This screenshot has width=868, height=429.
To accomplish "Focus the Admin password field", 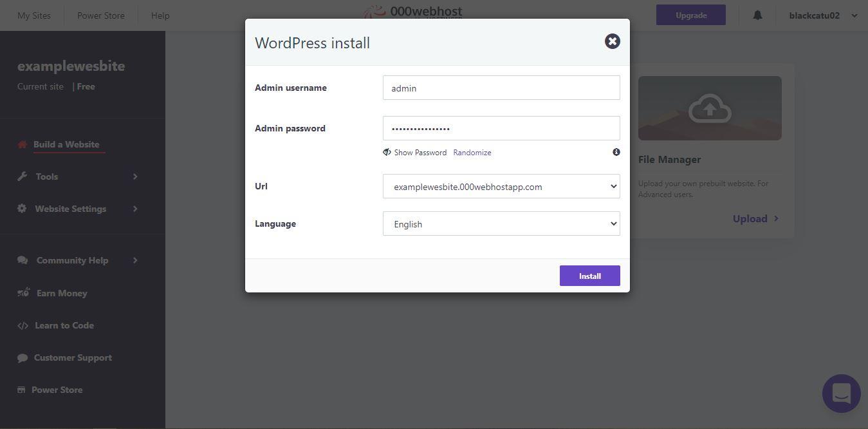I will (501, 128).
